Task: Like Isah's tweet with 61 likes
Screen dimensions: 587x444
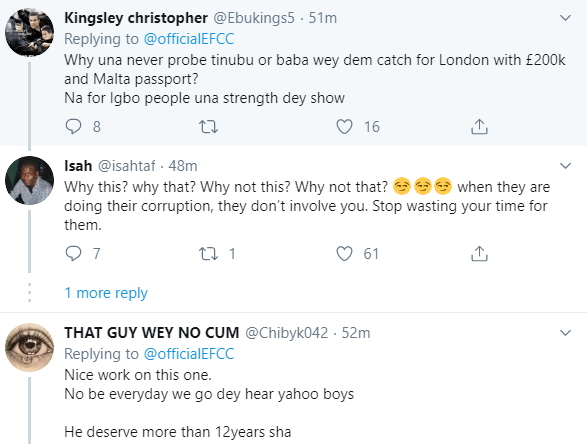Action: pos(344,253)
